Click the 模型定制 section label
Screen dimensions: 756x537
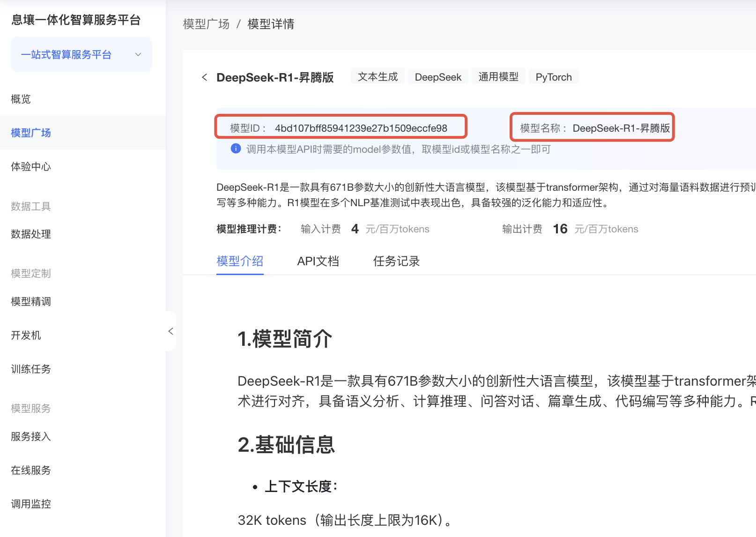click(x=31, y=273)
